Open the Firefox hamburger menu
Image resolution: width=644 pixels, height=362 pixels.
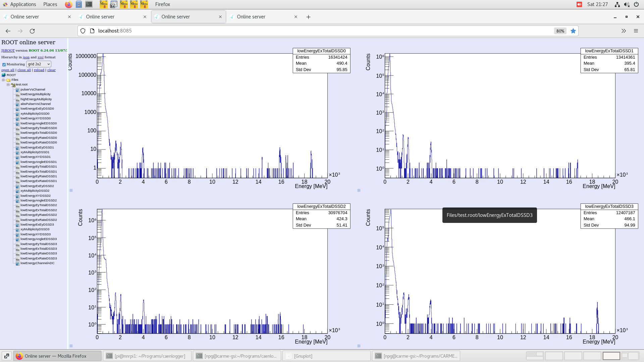(x=636, y=31)
